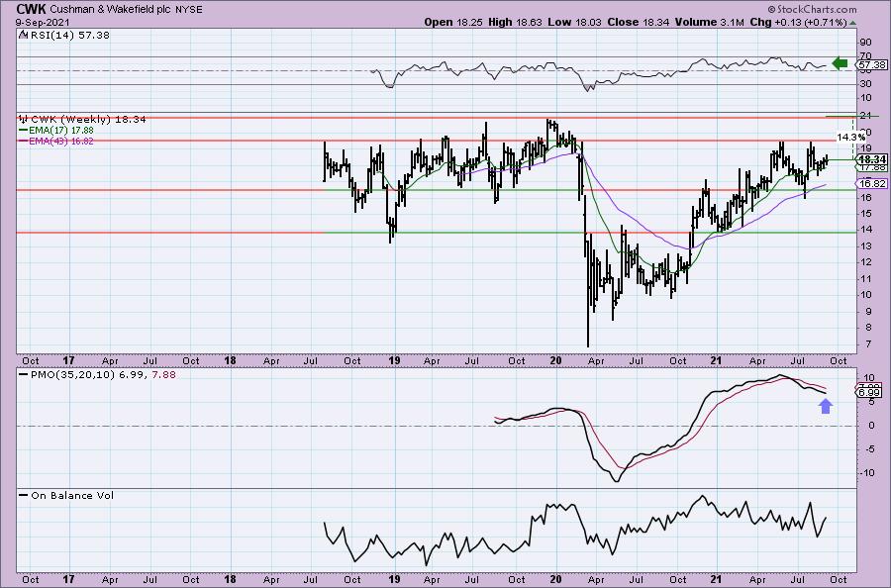Click year 19 on price panel time axis

tap(394, 360)
